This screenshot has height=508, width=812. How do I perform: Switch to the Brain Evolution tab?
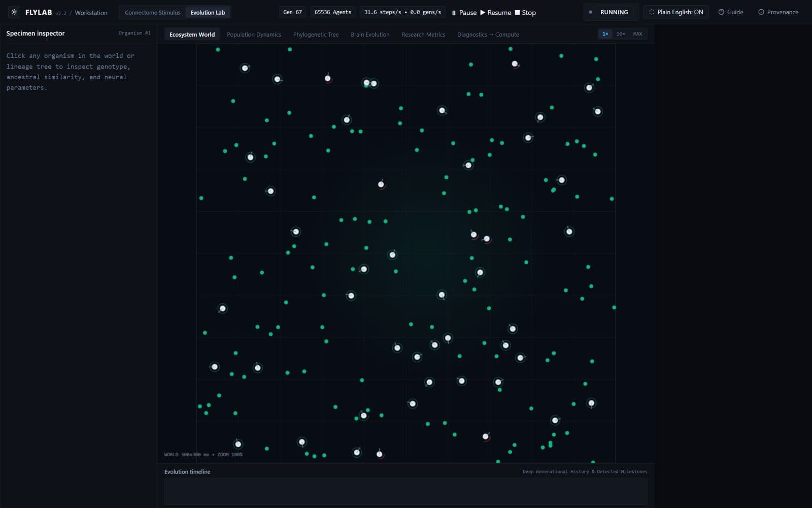370,35
